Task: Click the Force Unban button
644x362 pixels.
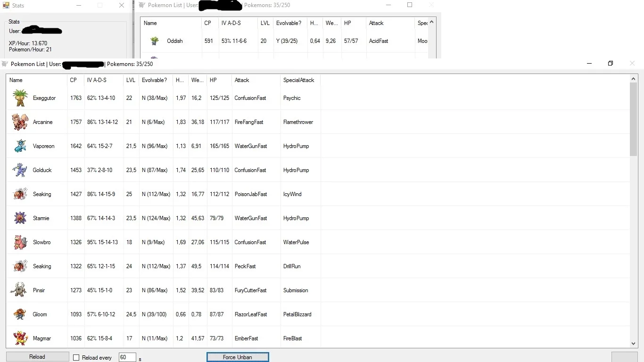Action: 238,357
